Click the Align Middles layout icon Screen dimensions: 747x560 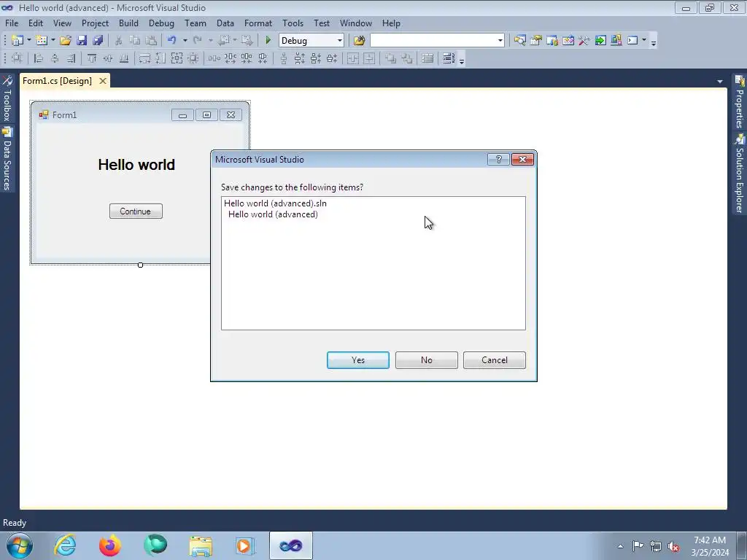pos(108,58)
